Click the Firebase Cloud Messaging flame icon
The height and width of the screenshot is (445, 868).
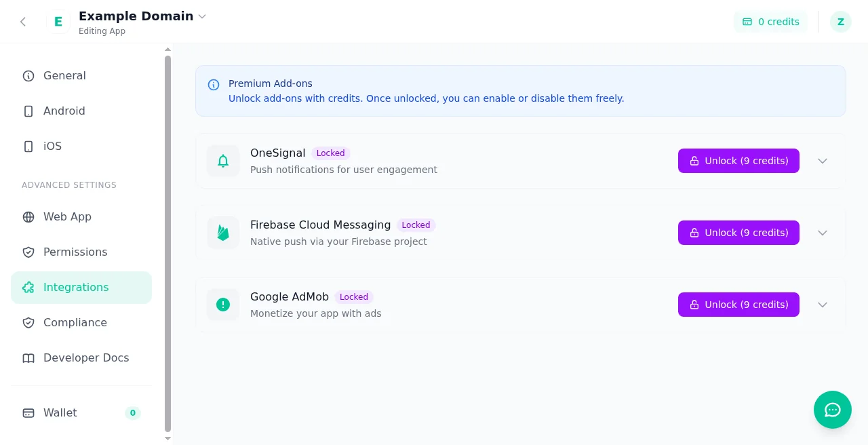point(223,233)
